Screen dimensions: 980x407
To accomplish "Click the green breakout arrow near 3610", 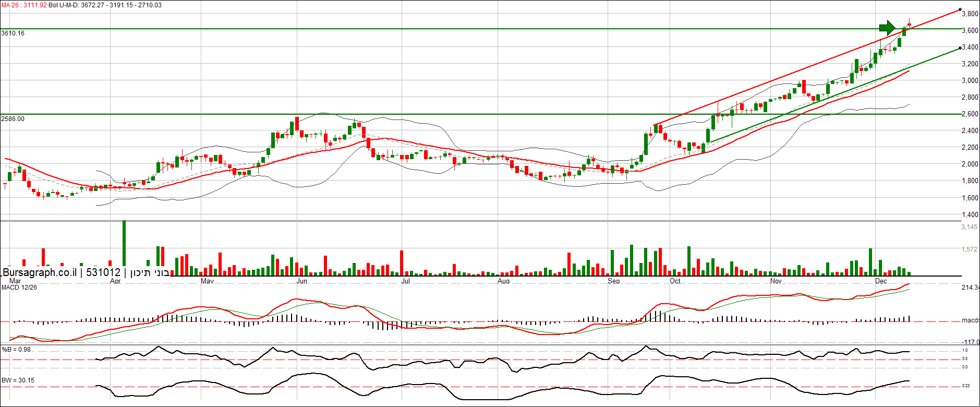I will (887, 27).
